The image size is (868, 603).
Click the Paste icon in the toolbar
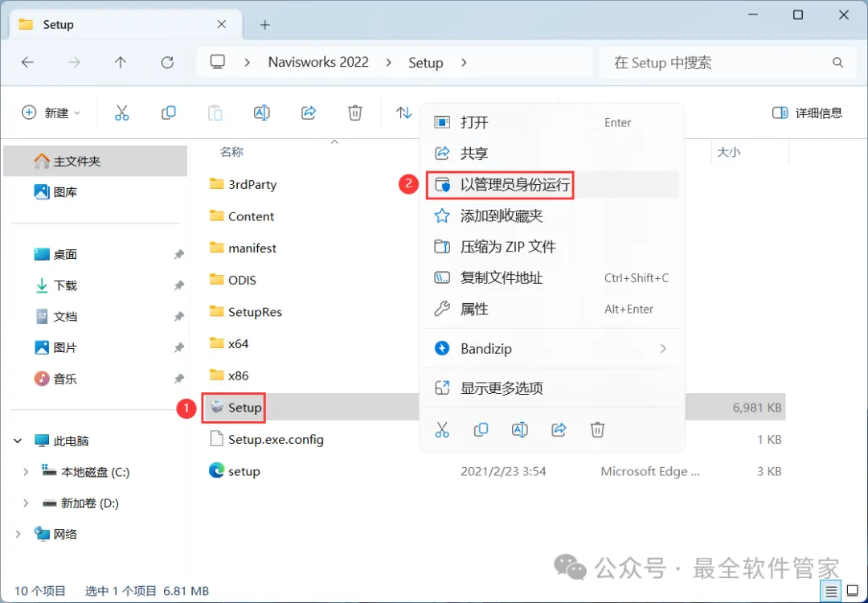point(215,113)
